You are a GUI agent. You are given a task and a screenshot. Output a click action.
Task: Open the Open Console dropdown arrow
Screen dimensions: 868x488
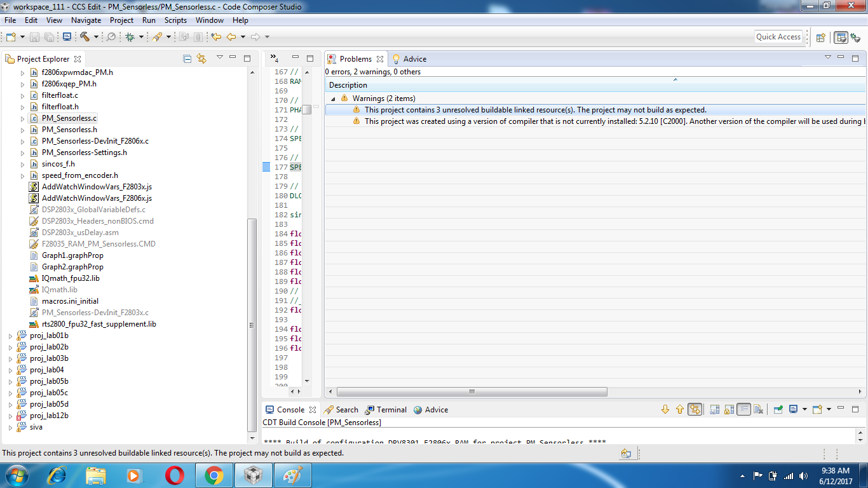point(829,410)
